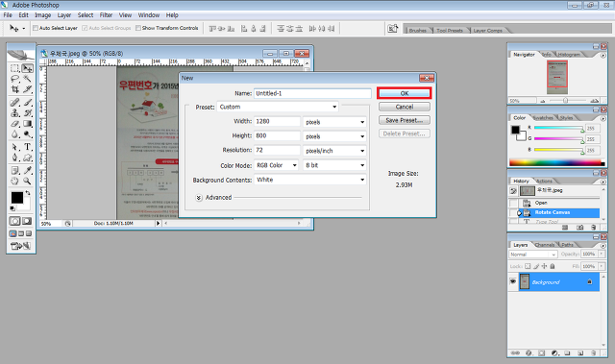
Task: Open the Image menu
Action: click(x=42, y=15)
